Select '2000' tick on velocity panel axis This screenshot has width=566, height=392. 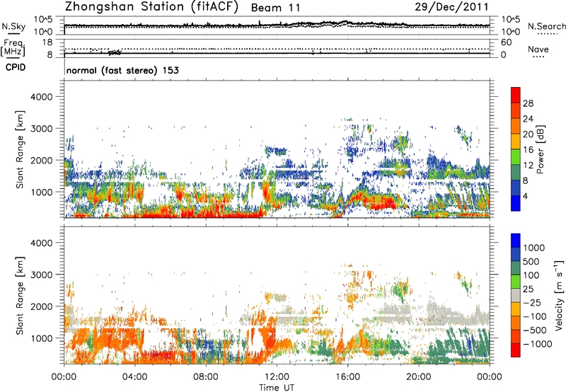pyautogui.click(x=41, y=306)
